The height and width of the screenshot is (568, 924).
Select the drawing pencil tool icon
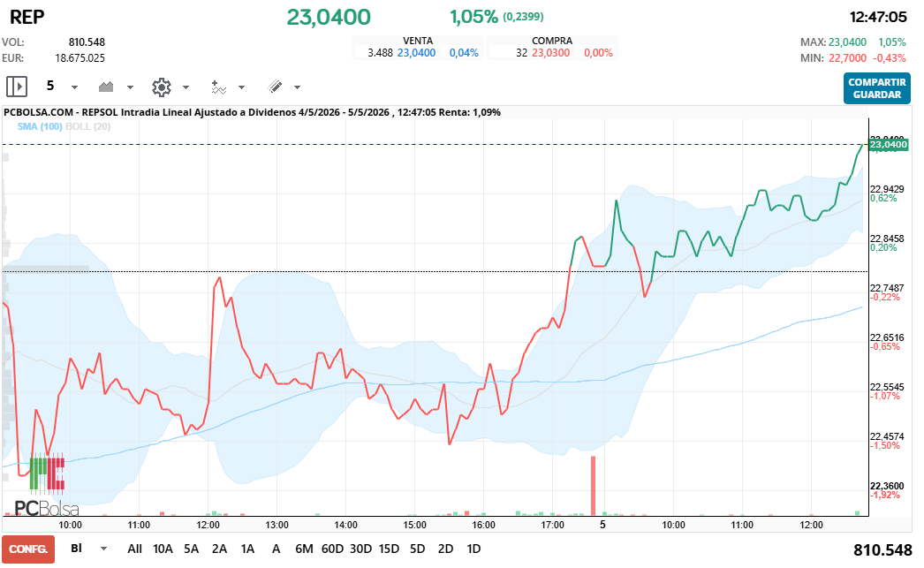275,87
